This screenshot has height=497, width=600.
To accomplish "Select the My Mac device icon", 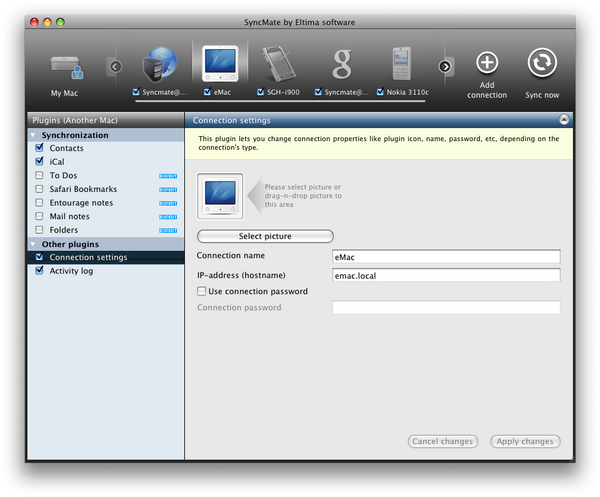I will (x=67, y=68).
